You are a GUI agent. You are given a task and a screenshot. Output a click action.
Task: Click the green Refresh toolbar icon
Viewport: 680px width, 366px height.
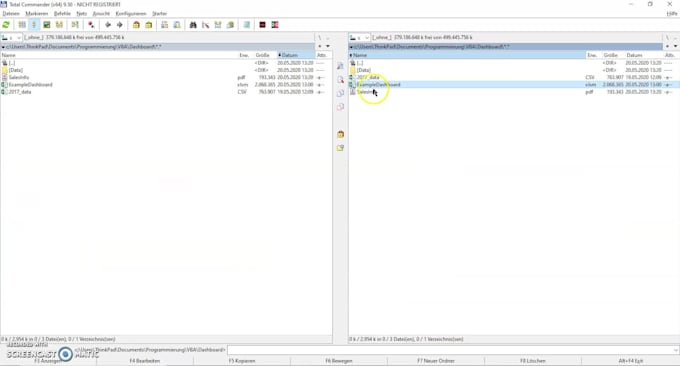point(6,25)
